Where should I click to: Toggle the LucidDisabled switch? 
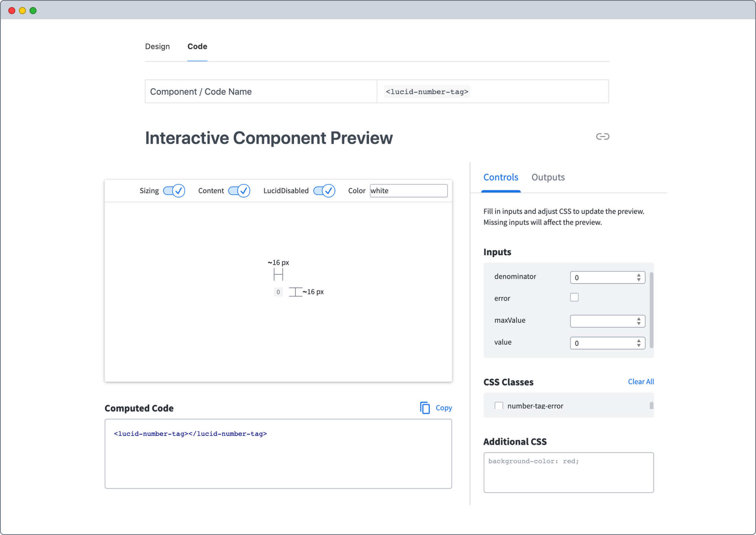tap(324, 191)
